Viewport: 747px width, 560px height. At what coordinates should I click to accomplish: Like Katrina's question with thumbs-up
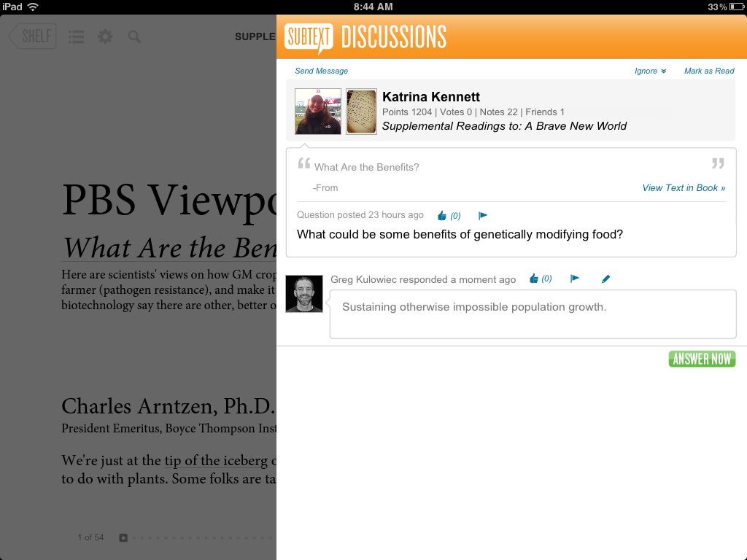[442, 216]
